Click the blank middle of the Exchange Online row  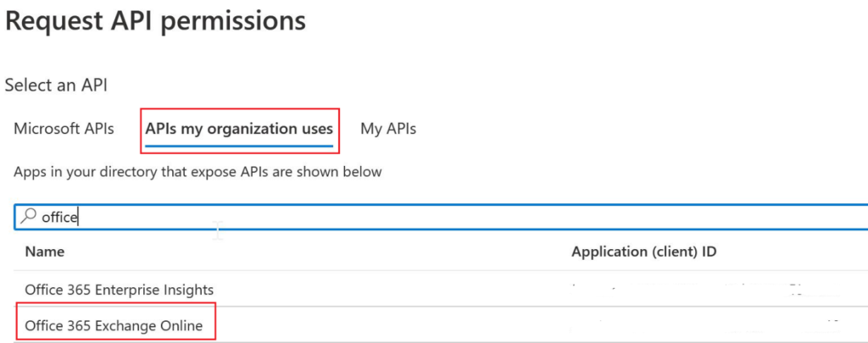click(390, 325)
